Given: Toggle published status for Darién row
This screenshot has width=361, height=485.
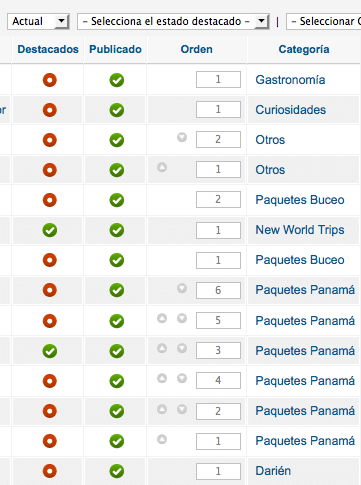Looking at the screenshot, I should coord(117,471).
